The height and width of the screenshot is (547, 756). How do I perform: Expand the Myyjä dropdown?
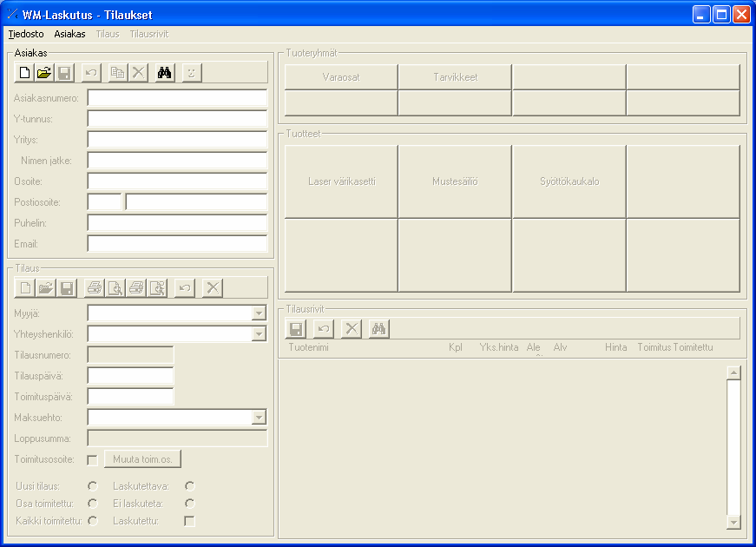click(259, 313)
